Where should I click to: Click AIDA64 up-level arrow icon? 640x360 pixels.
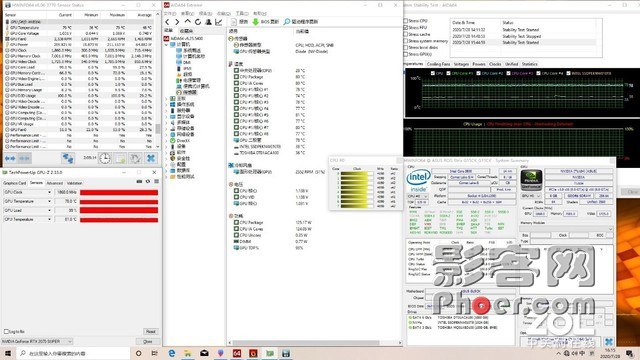pos(187,22)
